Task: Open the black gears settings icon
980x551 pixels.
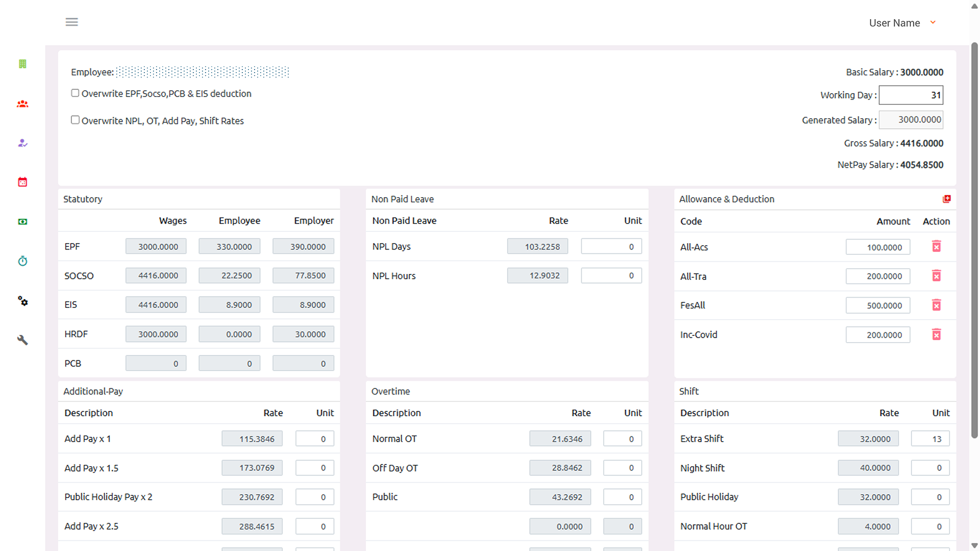Action: point(23,301)
